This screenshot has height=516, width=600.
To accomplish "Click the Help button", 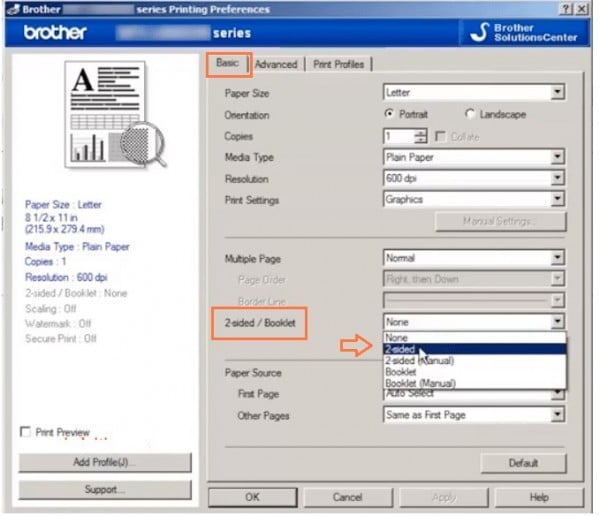I will click(x=539, y=497).
